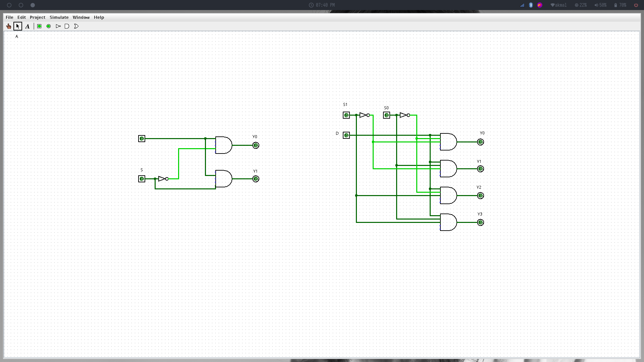Select the Y0 output pin of two-output circuit
Image resolution: width=644 pixels, height=362 pixels.
256,145
